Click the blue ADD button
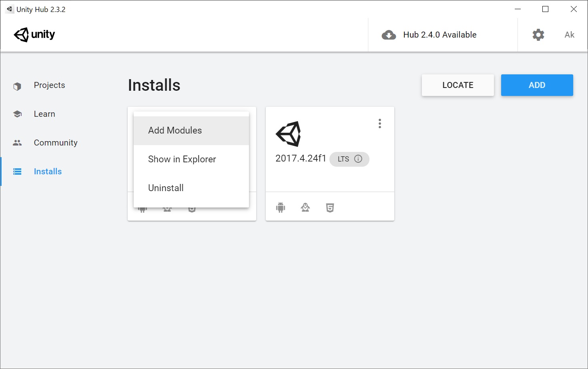Image resolution: width=588 pixels, height=369 pixels. point(537,85)
